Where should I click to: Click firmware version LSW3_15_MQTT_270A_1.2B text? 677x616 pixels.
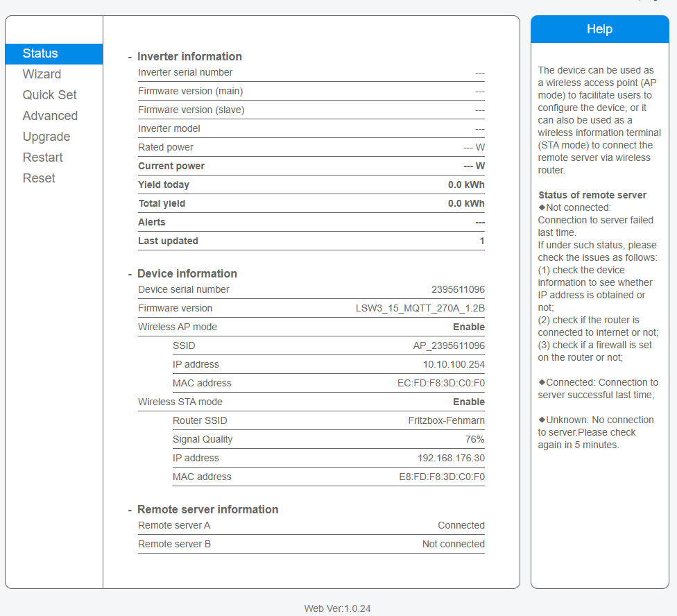tap(420, 308)
